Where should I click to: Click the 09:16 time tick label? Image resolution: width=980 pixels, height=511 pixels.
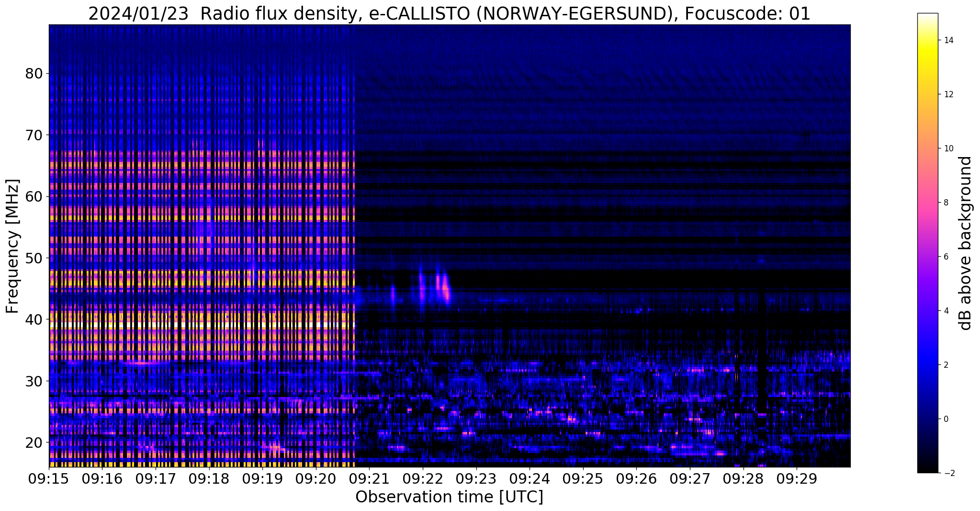pyautogui.click(x=102, y=479)
